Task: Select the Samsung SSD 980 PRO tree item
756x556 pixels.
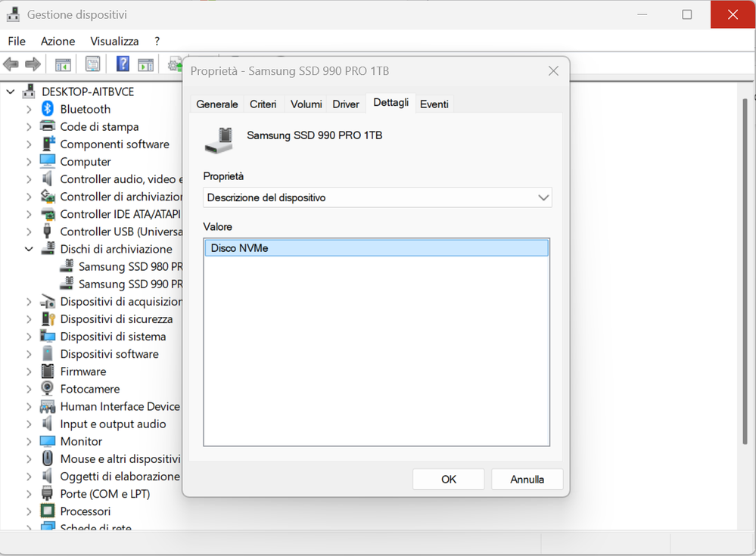Action: tap(130, 266)
